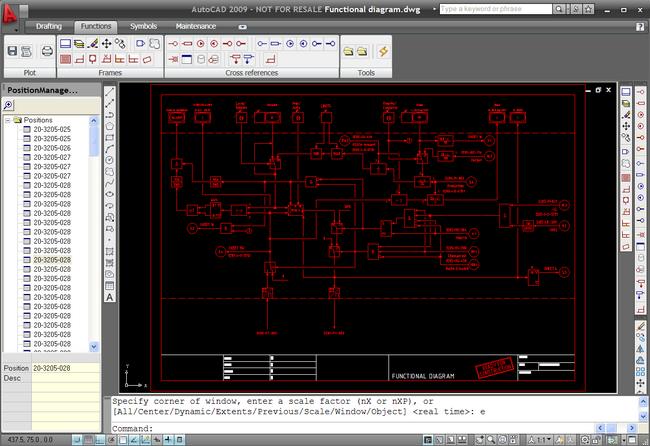Open the Maintenance ribbon tab
Viewport: 650px width, 446px height.
click(196, 26)
